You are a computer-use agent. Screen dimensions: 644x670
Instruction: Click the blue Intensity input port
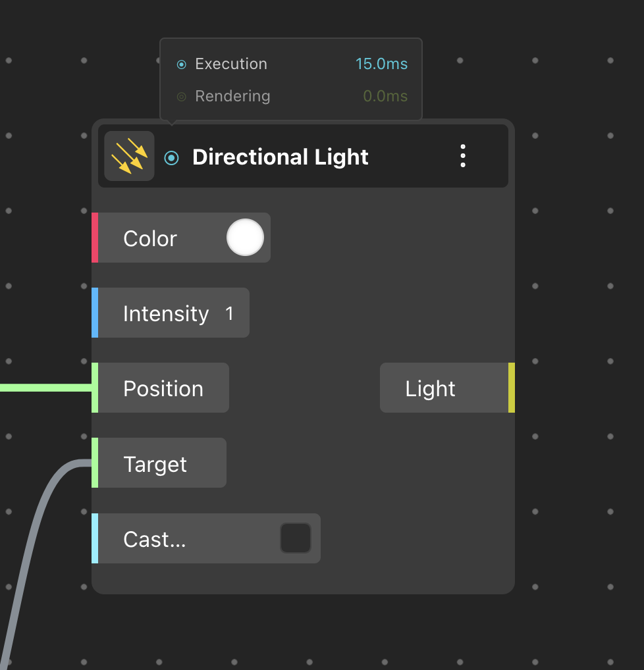pos(95,313)
